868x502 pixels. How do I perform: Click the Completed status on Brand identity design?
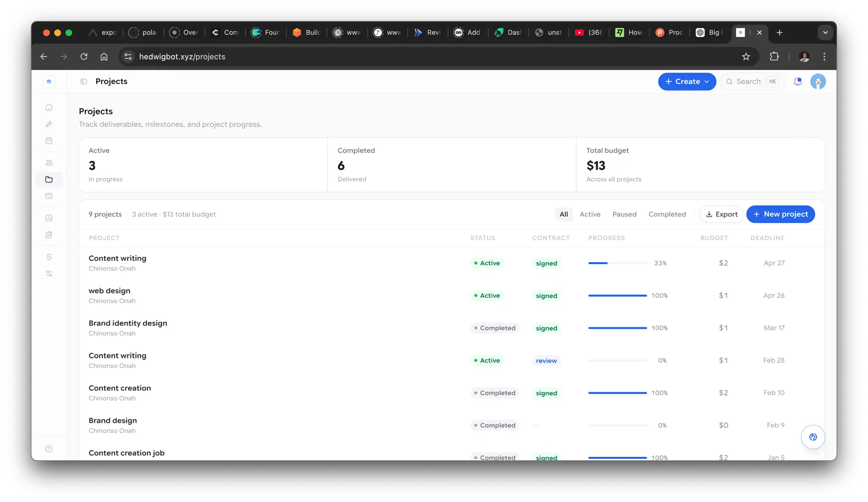point(495,328)
